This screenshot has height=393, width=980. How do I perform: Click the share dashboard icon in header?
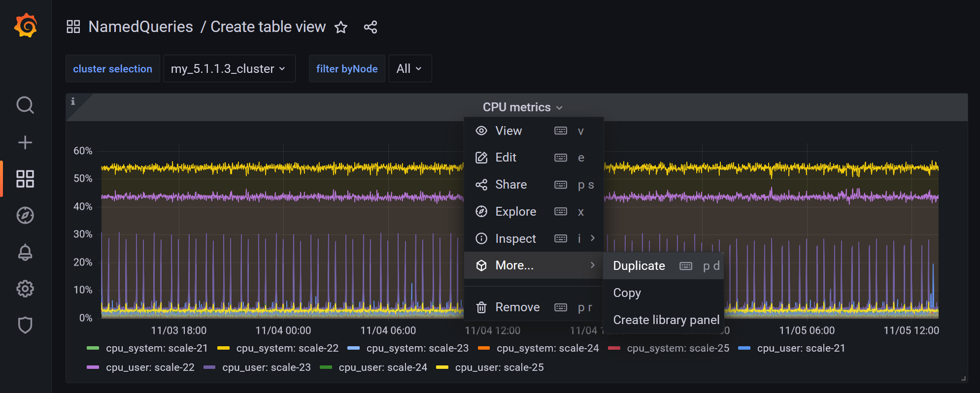(x=371, y=27)
